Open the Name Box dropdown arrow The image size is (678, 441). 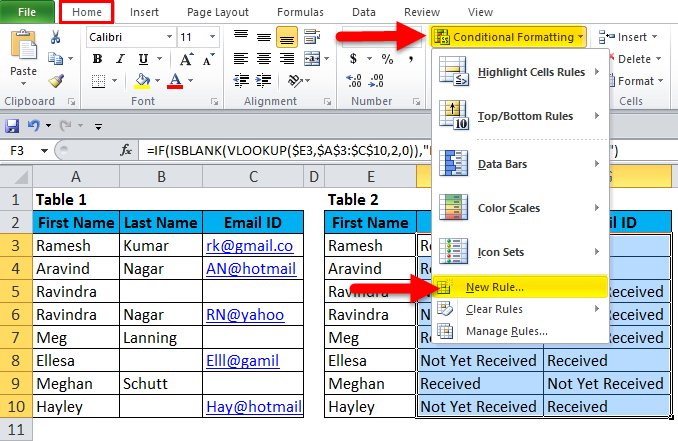tap(45, 151)
